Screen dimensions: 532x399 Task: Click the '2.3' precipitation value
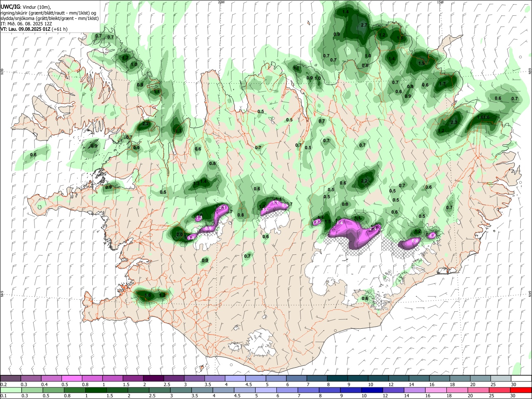tap(453, 122)
